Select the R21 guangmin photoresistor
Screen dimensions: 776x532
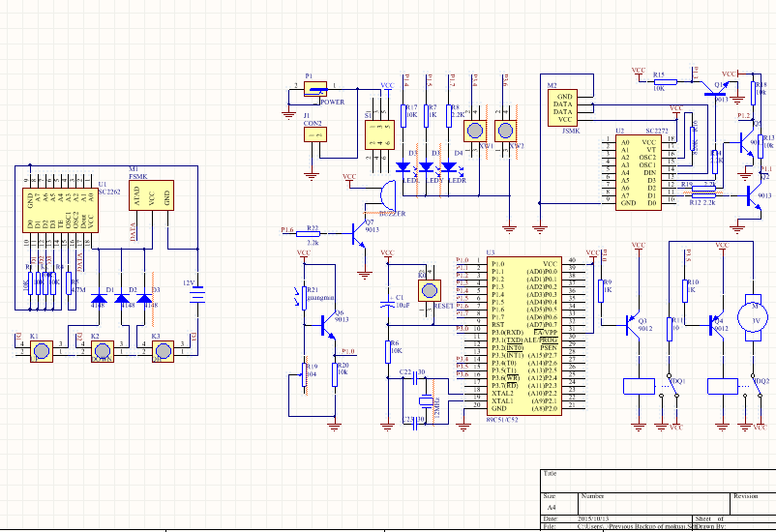tap(304, 297)
